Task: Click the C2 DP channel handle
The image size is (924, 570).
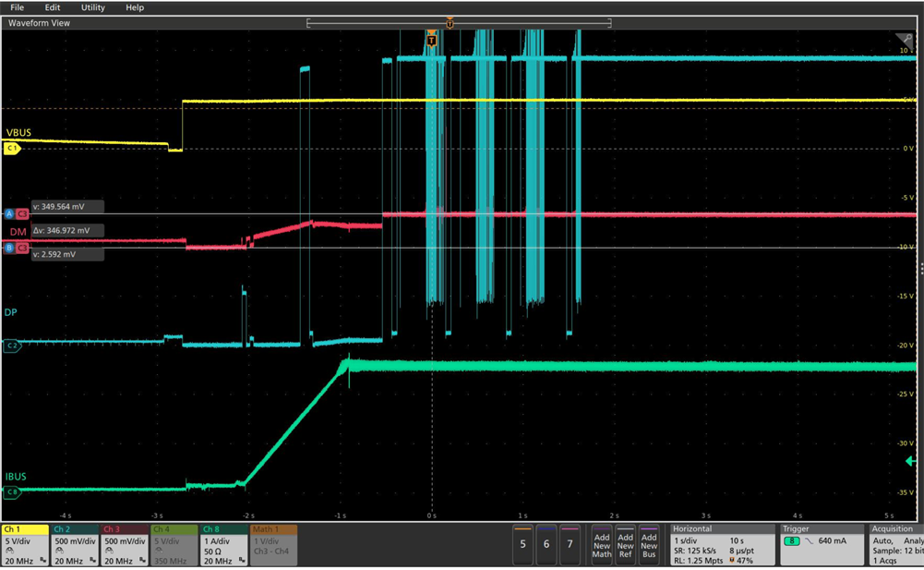Action: [12, 346]
